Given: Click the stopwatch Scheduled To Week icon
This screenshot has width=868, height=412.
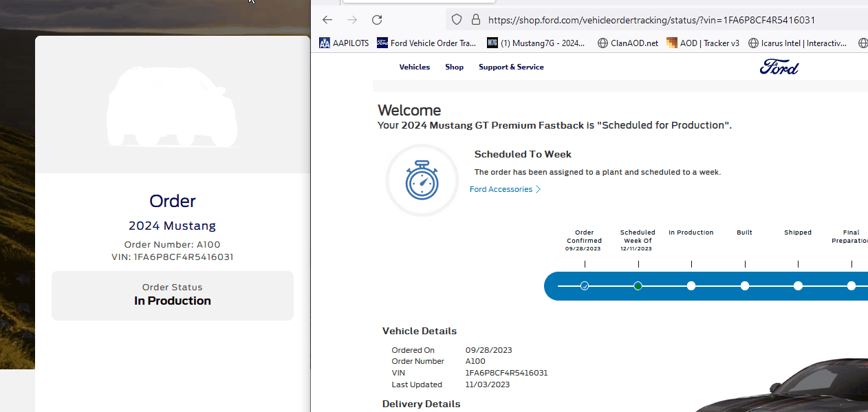Looking at the screenshot, I should [422, 180].
